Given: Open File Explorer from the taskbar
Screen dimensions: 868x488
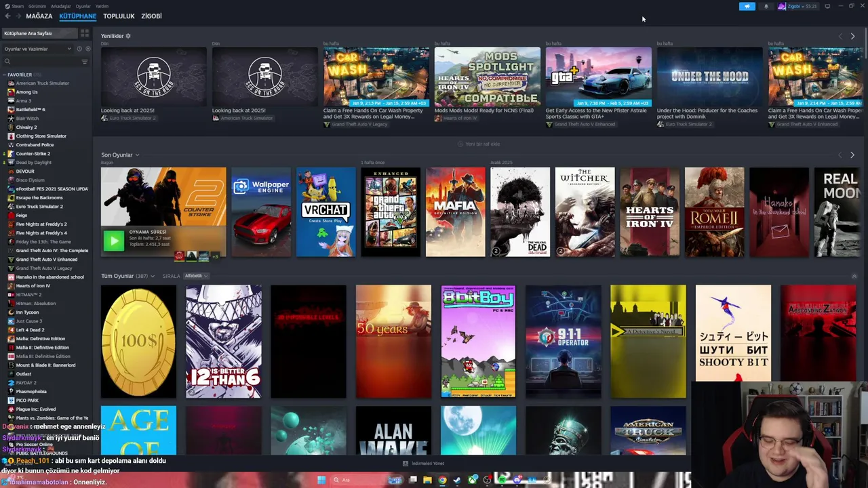Looking at the screenshot, I should [x=427, y=480].
